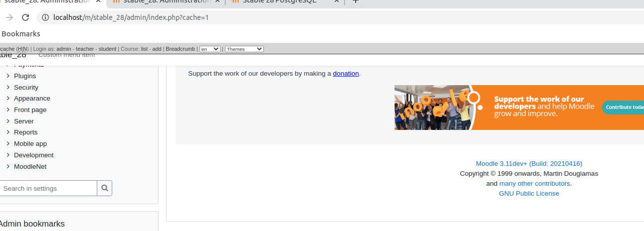Viewport: 644px width, 231px height.
Task: Close the second stable_28 Administration tab
Action: tap(217, 1)
